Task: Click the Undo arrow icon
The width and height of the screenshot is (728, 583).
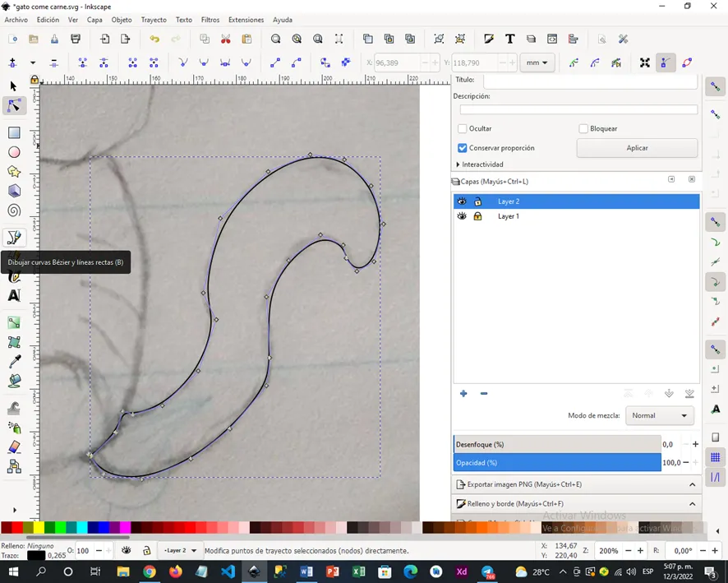Action: point(154,39)
